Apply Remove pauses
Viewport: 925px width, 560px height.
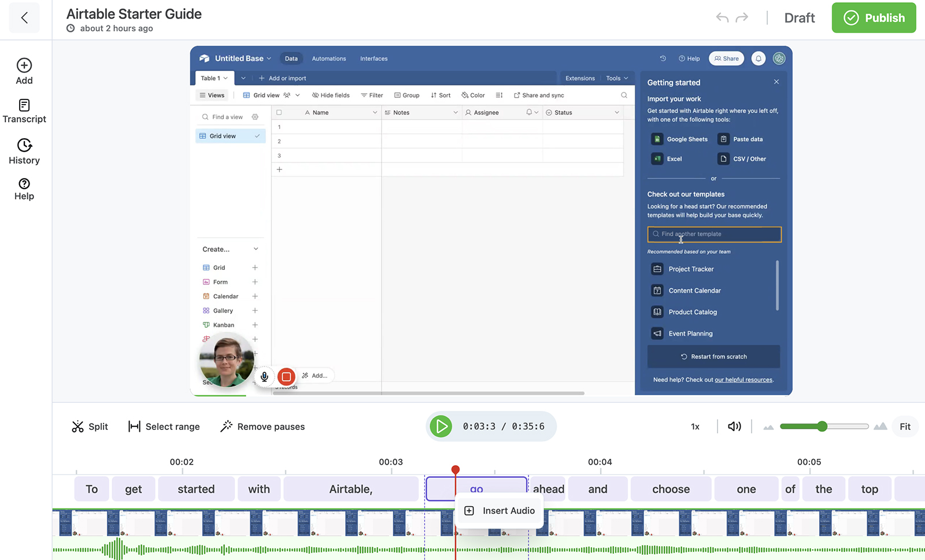coord(262,427)
